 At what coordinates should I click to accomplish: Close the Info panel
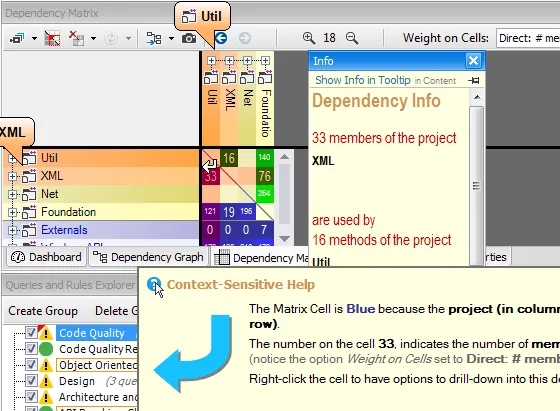474,61
